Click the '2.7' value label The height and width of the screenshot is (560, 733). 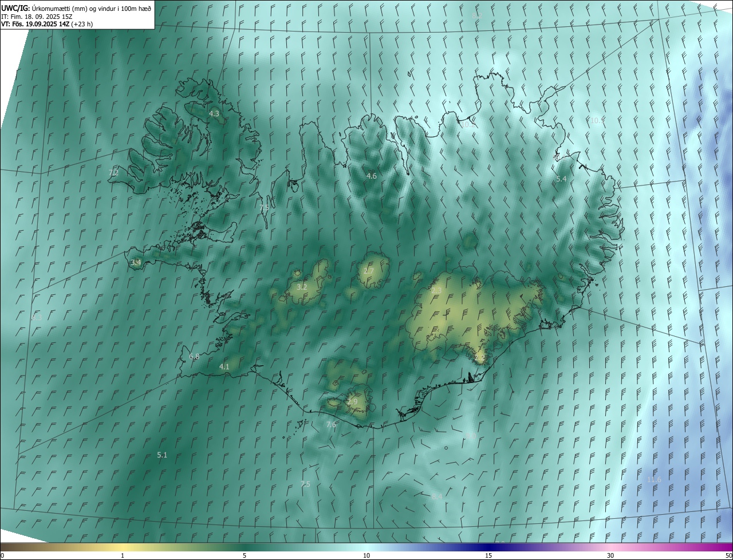(369, 271)
